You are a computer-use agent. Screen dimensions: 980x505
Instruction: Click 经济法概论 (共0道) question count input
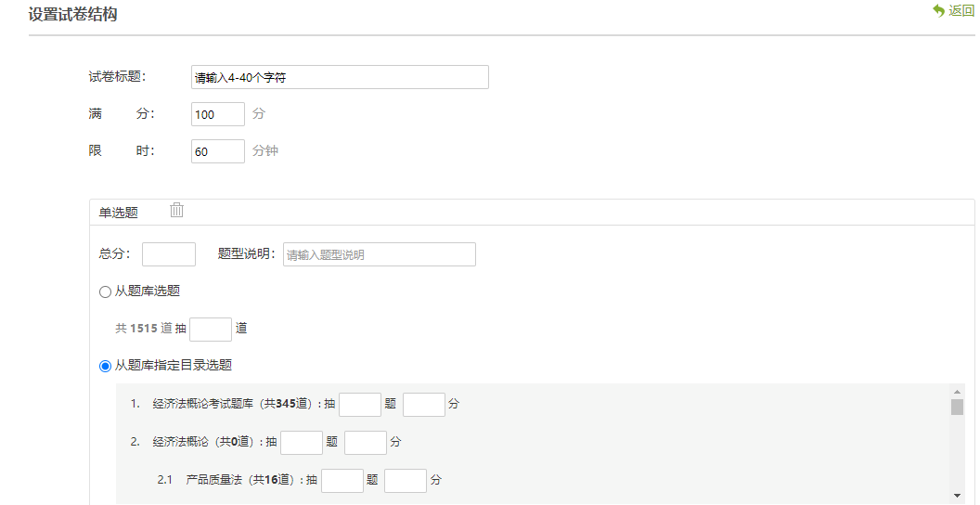(302, 443)
